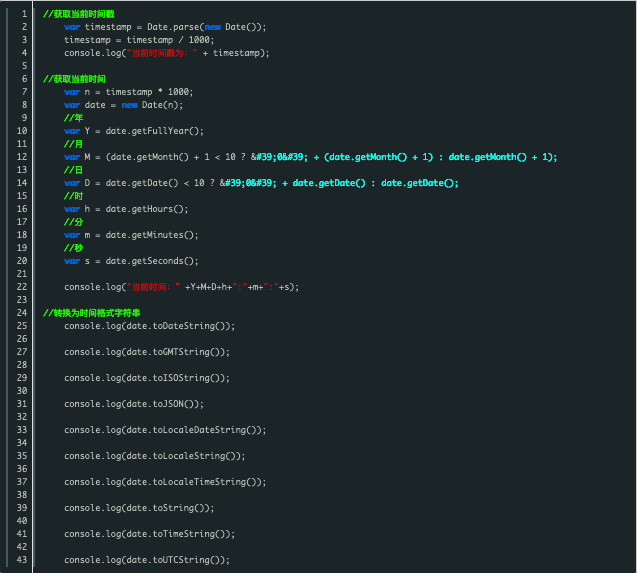637x573 pixels.
Task: Click the 'console.log(date.toString());' line
Action: (x=139, y=508)
